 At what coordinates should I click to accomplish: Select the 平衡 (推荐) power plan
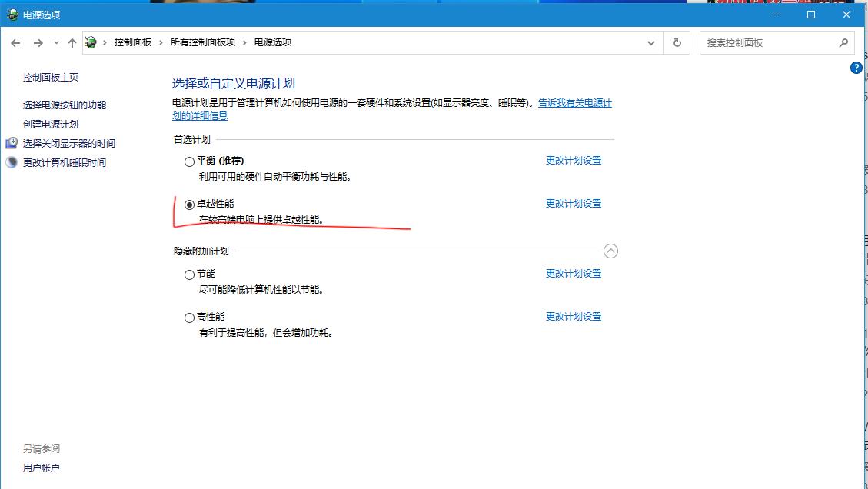(189, 161)
